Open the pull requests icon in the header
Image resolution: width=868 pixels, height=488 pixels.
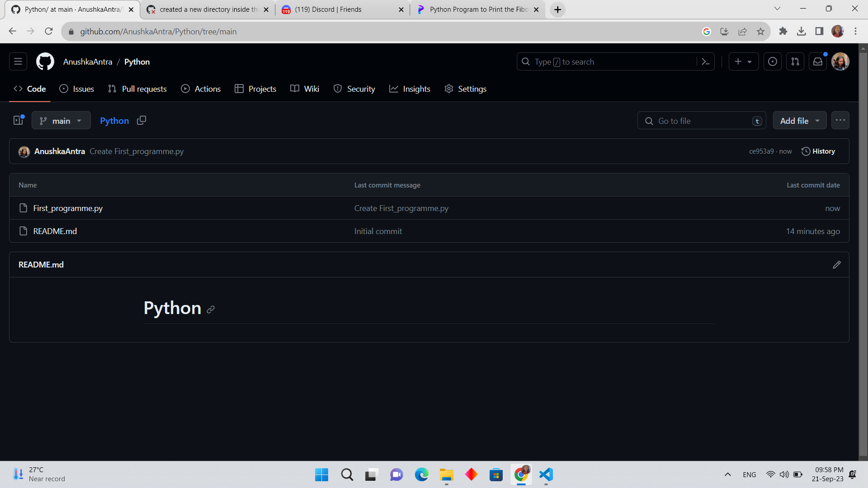[795, 61]
